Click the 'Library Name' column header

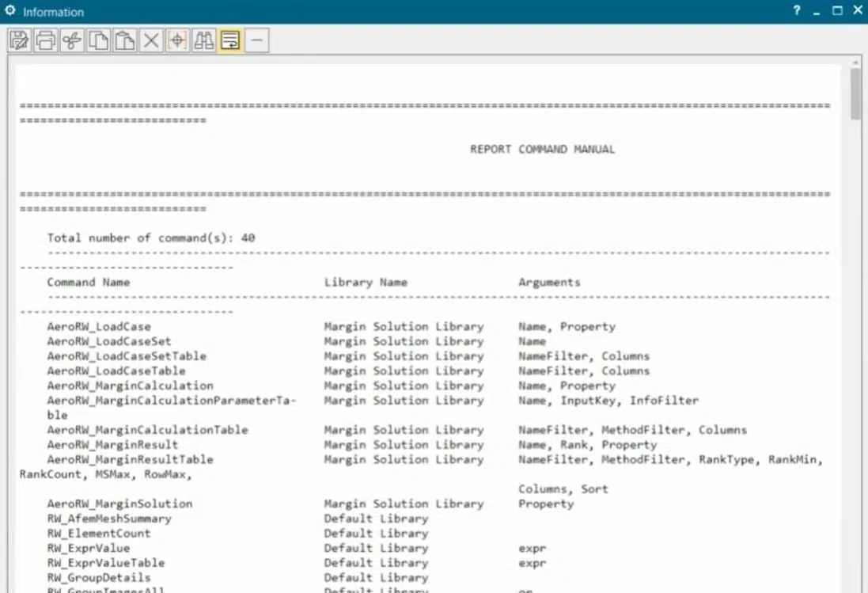click(x=366, y=283)
